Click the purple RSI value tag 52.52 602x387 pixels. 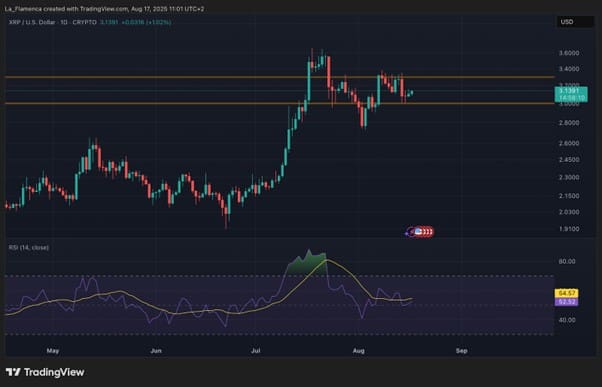point(567,302)
